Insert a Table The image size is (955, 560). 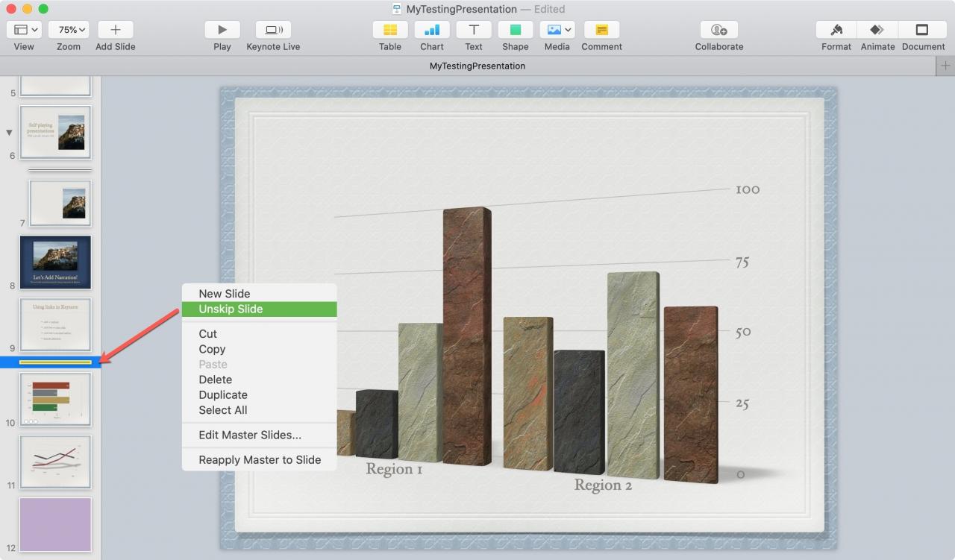[x=390, y=30]
